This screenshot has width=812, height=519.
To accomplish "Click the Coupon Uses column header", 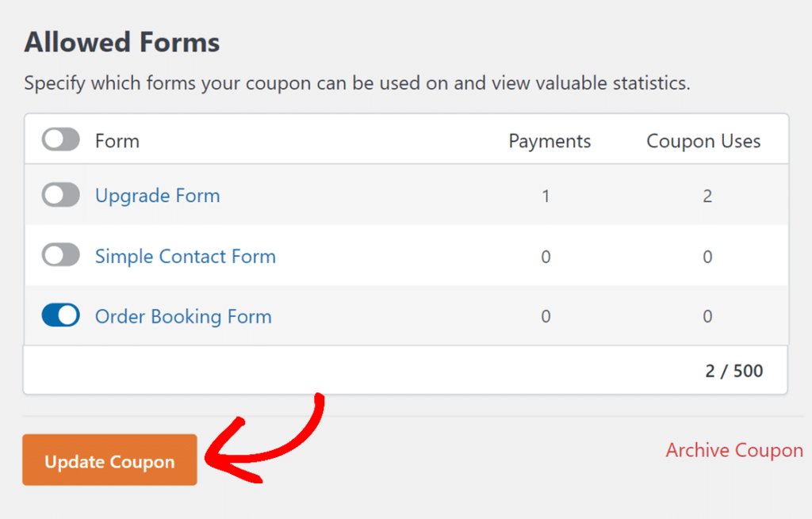I will click(703, 140).
